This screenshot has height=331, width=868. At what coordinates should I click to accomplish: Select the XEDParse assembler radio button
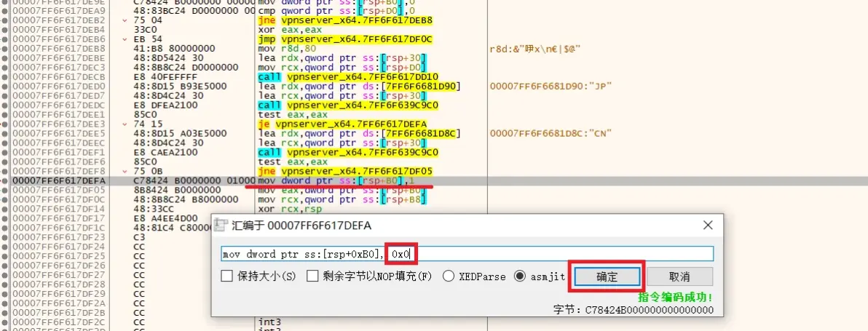448,276
